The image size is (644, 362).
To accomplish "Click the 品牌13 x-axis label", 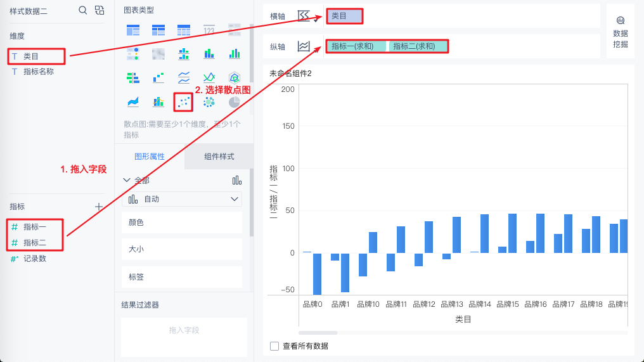I will coord(452,304).
